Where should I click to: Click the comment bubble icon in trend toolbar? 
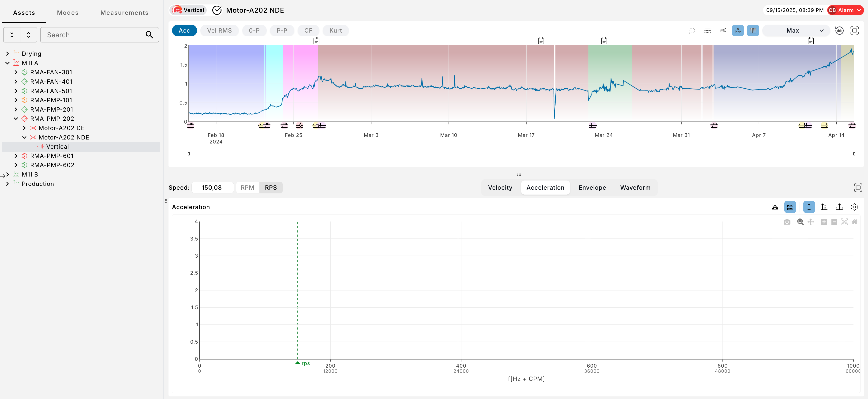(x=692, y=31)
